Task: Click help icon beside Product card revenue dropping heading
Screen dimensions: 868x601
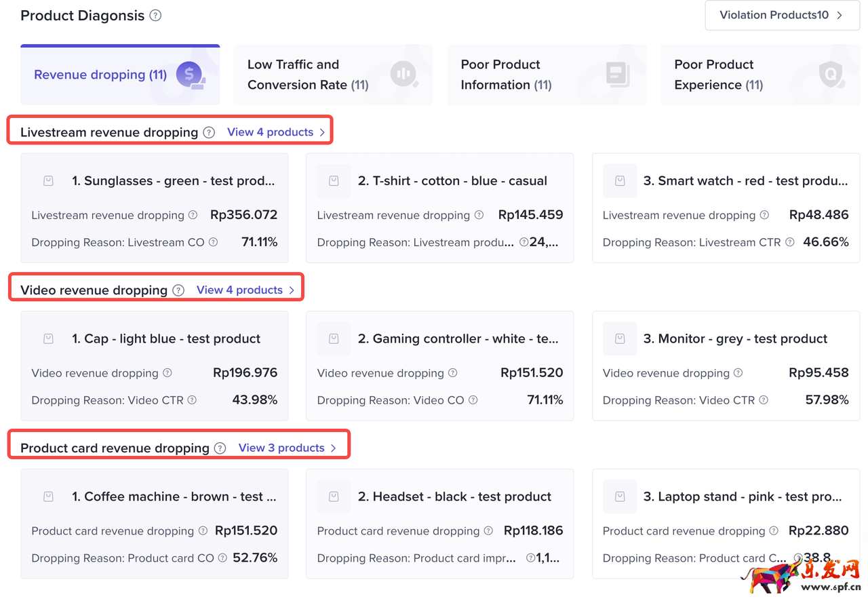Action: click(220, 448)
